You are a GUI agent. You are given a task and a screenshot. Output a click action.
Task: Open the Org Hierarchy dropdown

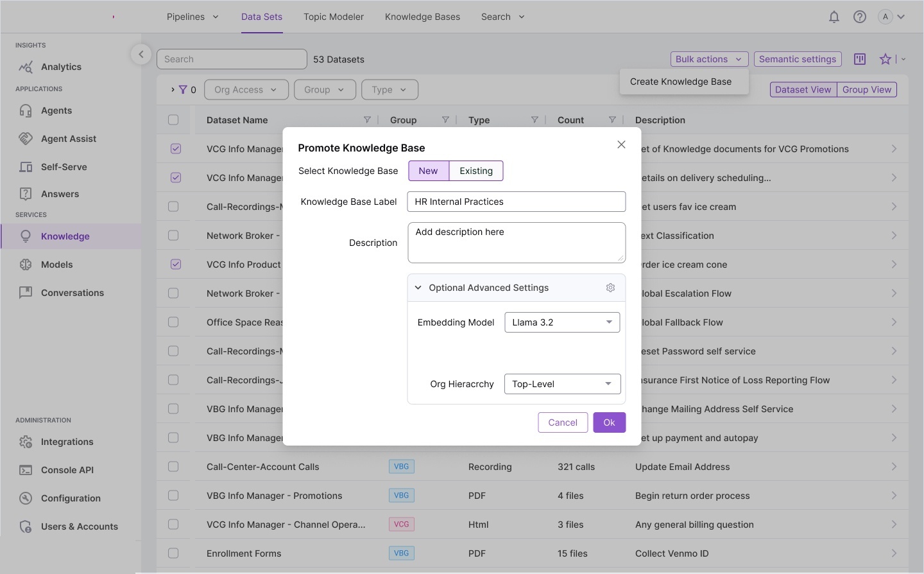(562, 384)
